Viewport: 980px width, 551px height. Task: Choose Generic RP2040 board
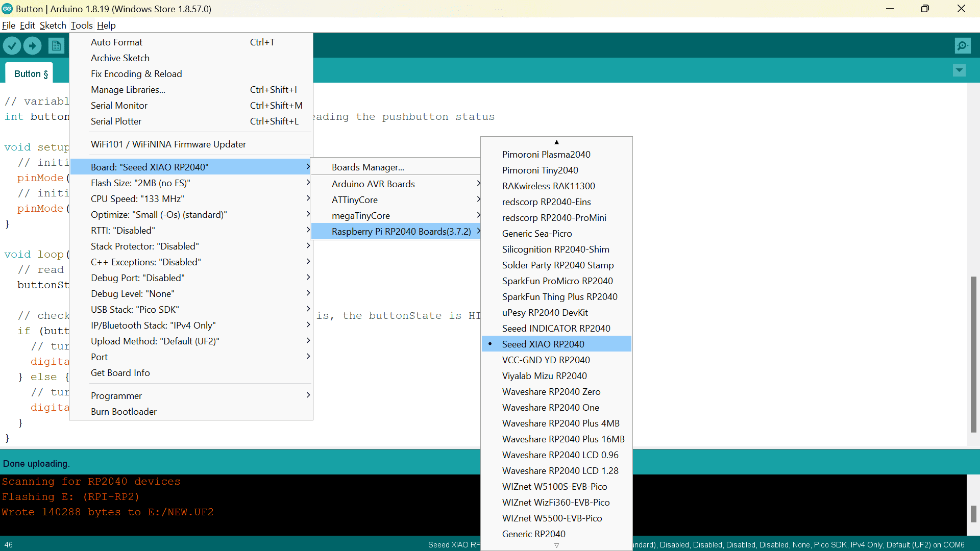pyautogui.click(x=556, y=534)
